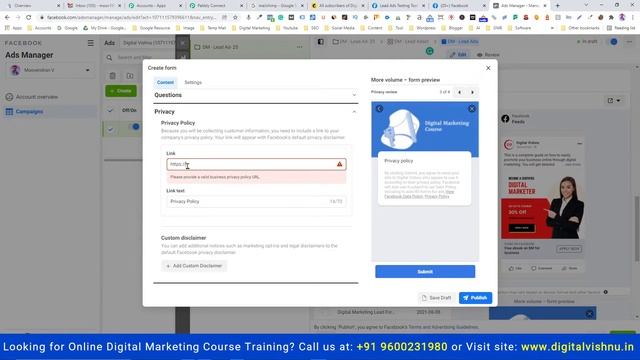Select the Content tab in Create form
Screen dimensions: 640x360
[165, 82]
